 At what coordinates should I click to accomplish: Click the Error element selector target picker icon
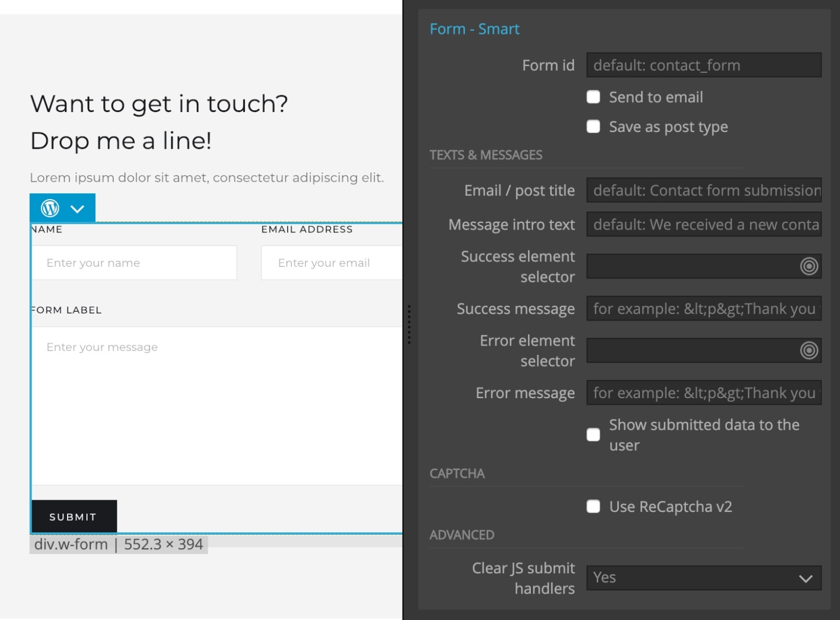point(808,350)
